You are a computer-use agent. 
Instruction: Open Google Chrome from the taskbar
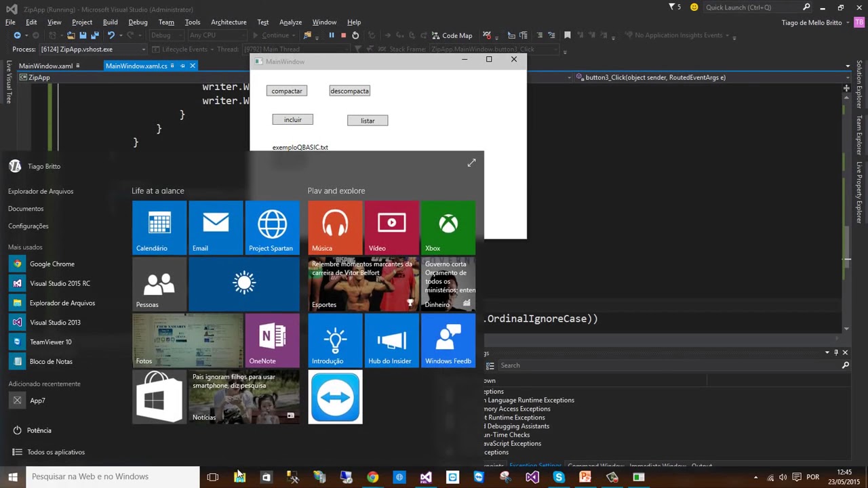(372, 477)
